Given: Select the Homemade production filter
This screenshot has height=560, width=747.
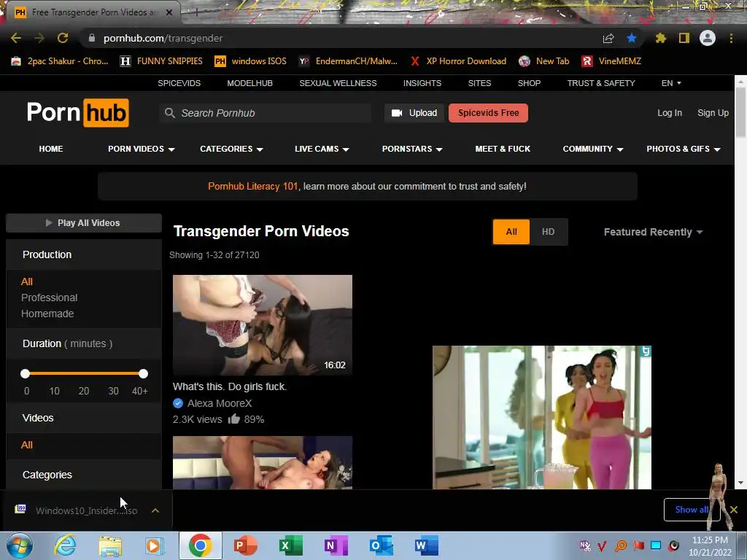Looking at the screenshot, I should point(47,314).
